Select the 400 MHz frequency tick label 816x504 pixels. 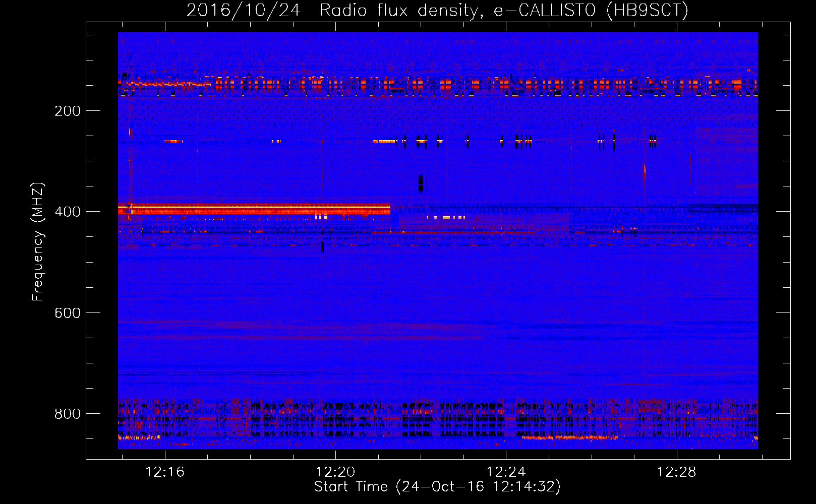pos(68,212)
